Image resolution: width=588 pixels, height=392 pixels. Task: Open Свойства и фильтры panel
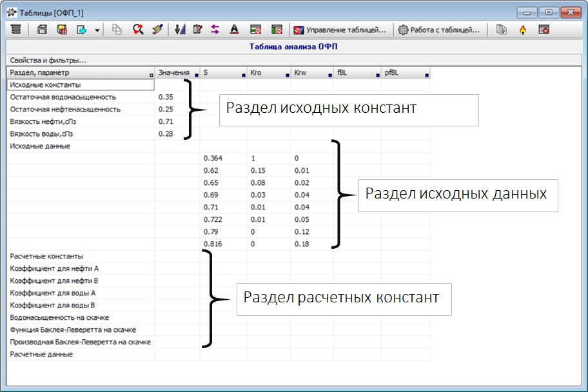(x=48, y=60)
